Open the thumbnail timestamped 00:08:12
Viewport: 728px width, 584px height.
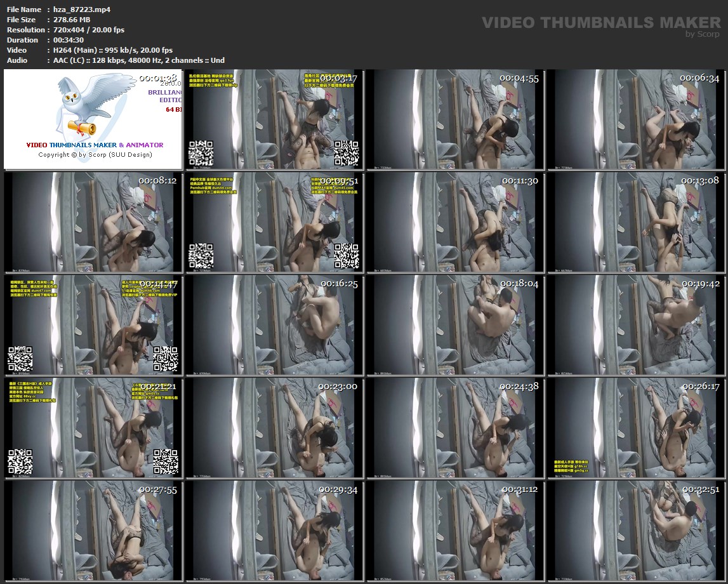(93, 222)
